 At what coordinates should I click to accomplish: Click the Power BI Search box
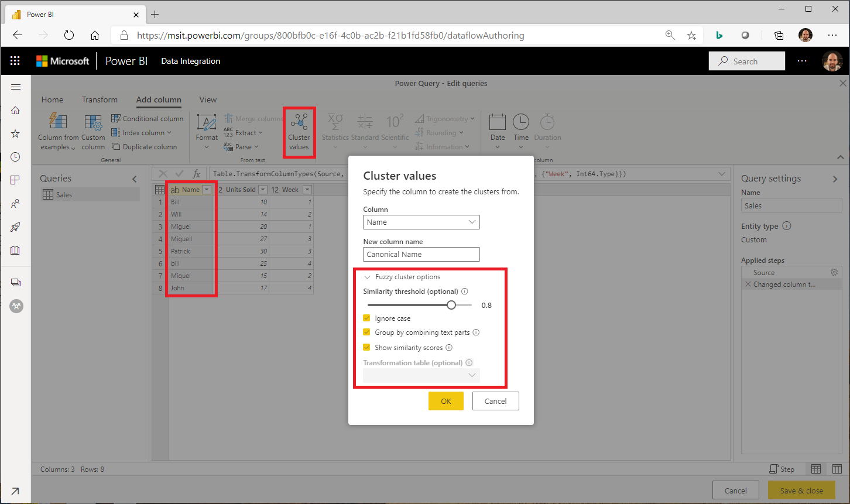coord(747,61)
